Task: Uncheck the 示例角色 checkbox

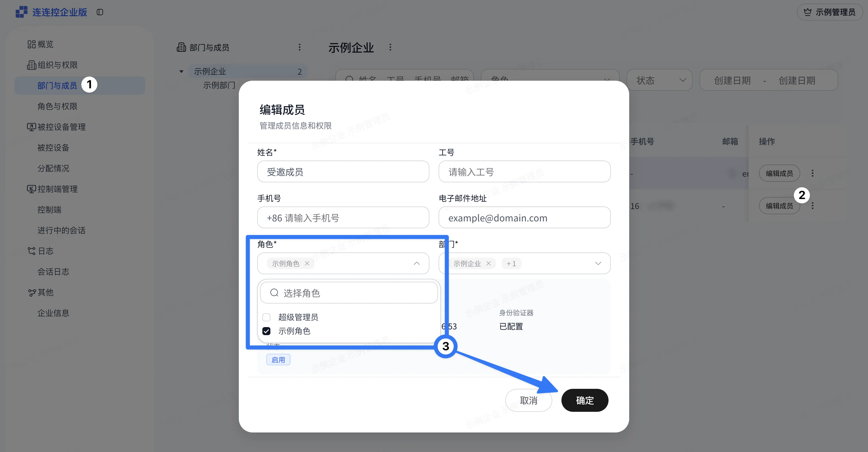Action: pyautogui.click(x=266, y=331)
